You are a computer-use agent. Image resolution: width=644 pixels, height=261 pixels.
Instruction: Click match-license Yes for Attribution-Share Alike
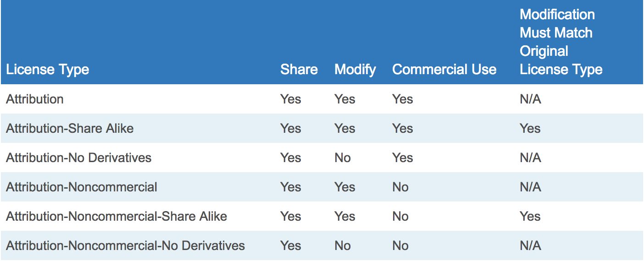(x=530, y=128)
